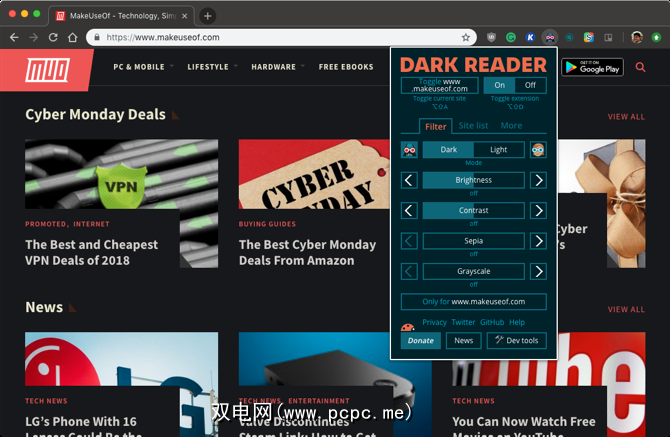Increase Grayscale with right arrow
Image resolution: width=670 pixels, height=437 pixels.
(x=538, y=271)
